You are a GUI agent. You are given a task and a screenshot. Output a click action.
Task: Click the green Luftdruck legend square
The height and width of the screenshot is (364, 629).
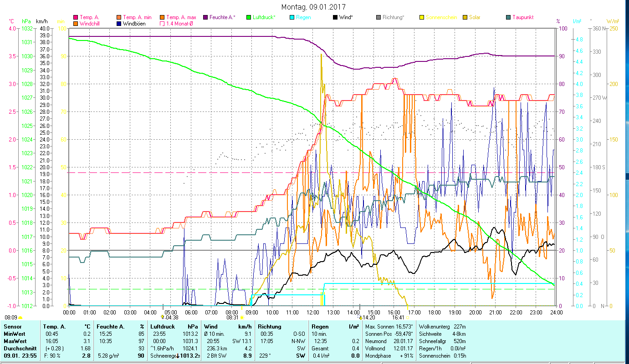click(249, 18)
